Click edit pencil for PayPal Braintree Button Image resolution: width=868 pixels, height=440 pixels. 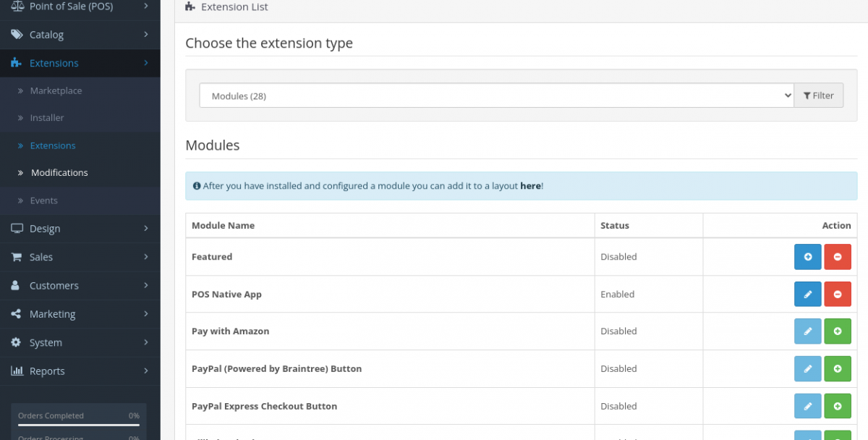[x=807, y=369]
